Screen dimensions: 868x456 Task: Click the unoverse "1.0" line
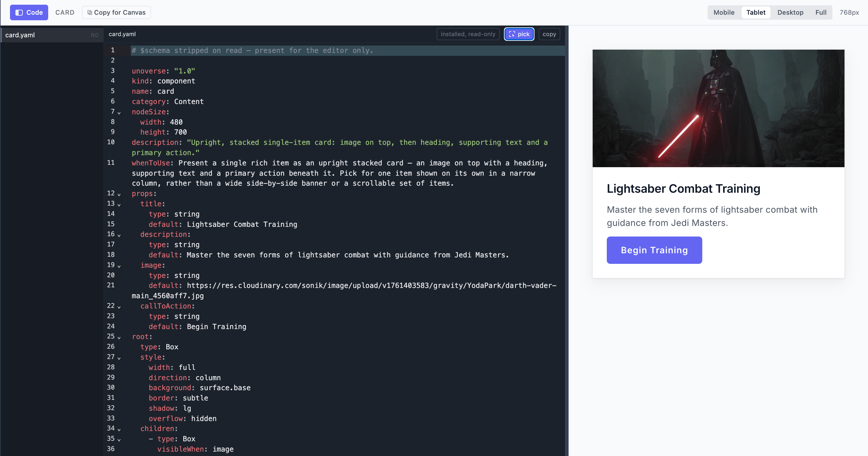pyautogui.click(x=163, y=71)
